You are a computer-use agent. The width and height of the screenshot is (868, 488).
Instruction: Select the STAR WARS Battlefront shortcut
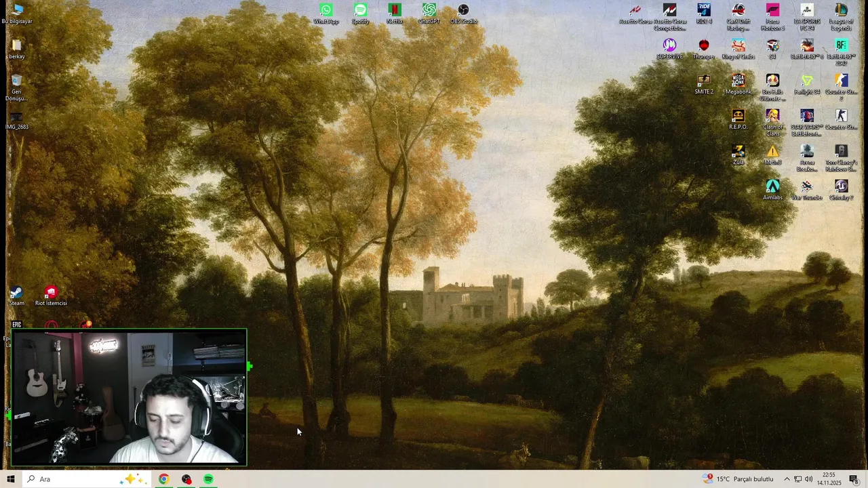coord(807,123)
